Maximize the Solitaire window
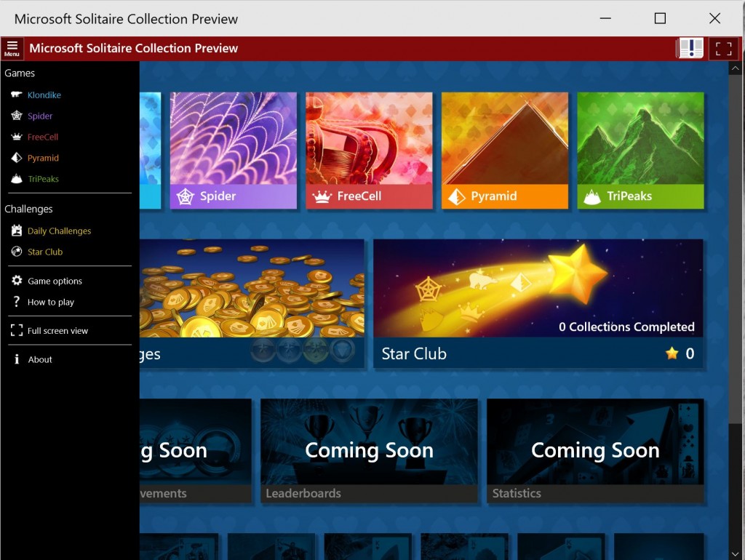Viewport: 745px width, 560px height. coord(660,18)
